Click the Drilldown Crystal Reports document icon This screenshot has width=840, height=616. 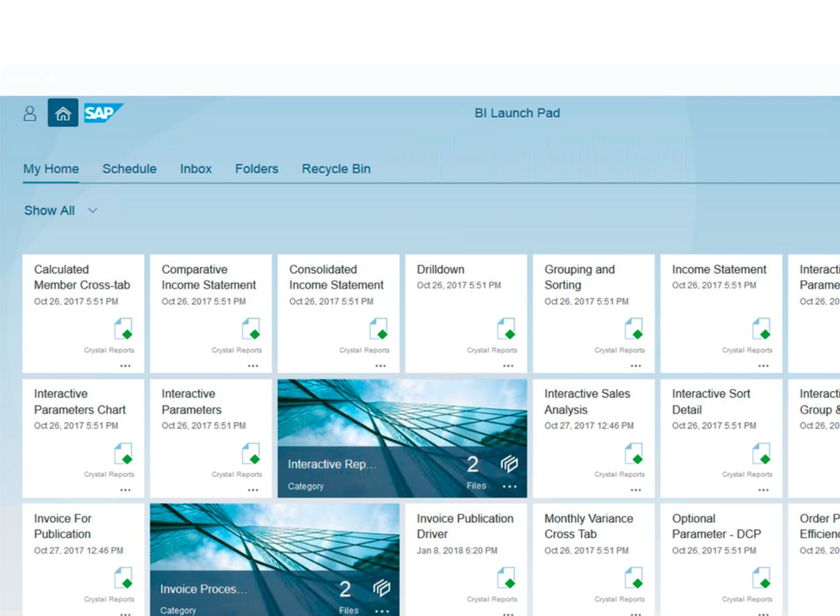[506, 329]
